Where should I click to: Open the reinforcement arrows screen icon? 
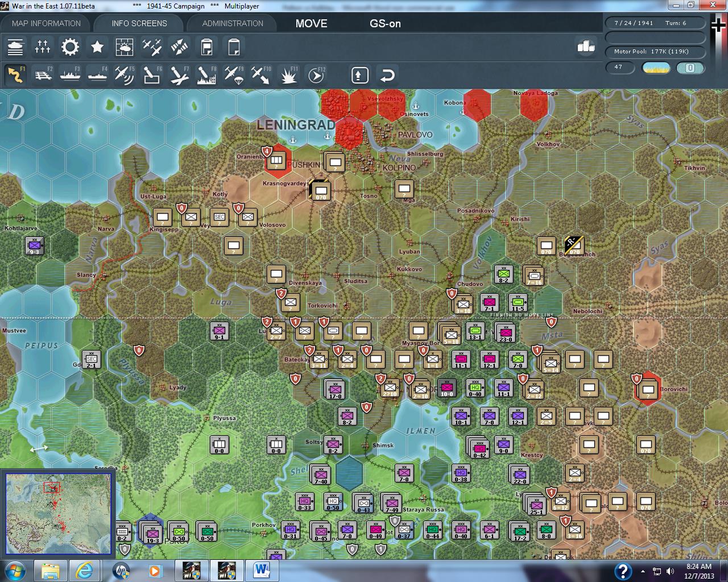[x=179, y=47]
